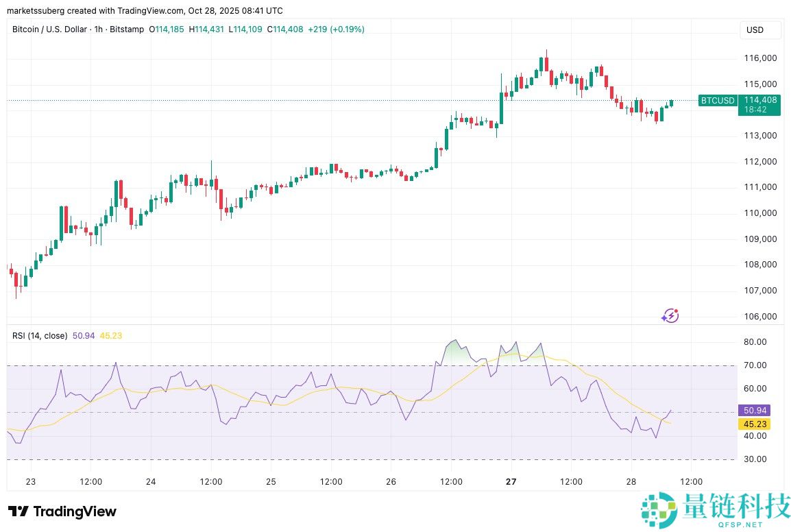Click the purple 50.94 RSI value label
This screenshot has height=532, width=791.
point(754,410)
